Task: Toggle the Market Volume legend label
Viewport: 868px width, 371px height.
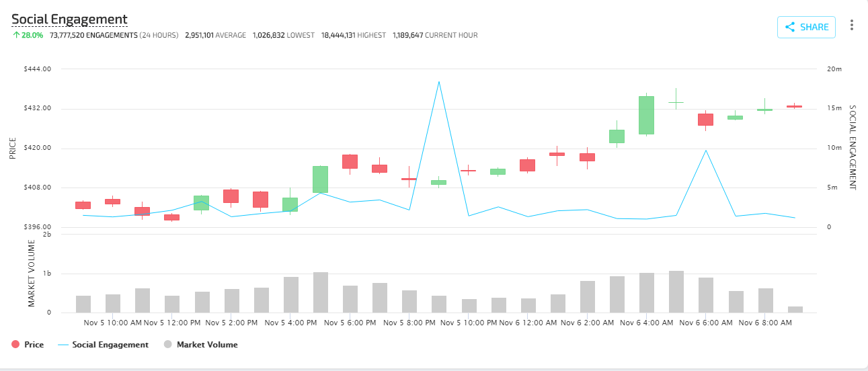Action: 207,345
